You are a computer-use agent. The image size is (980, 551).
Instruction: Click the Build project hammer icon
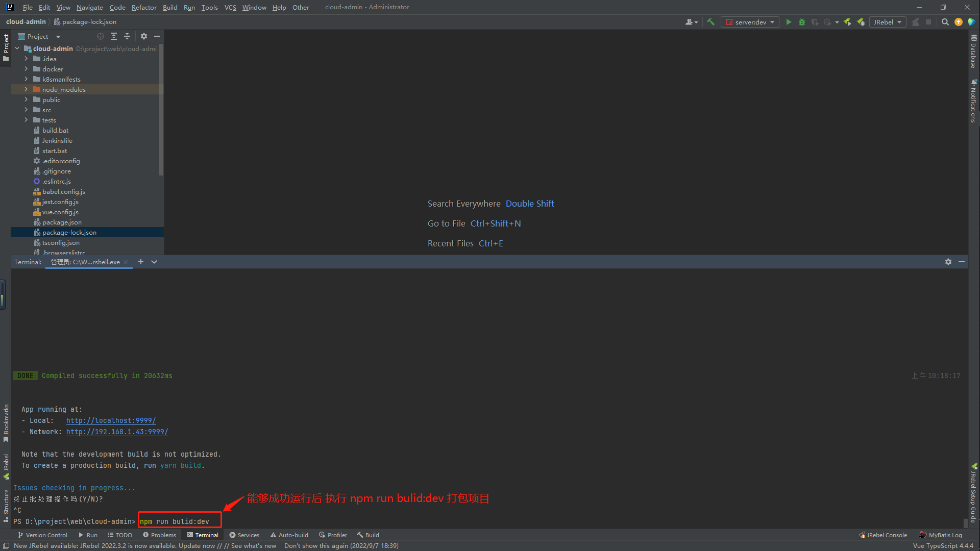[x=710, y=22]
